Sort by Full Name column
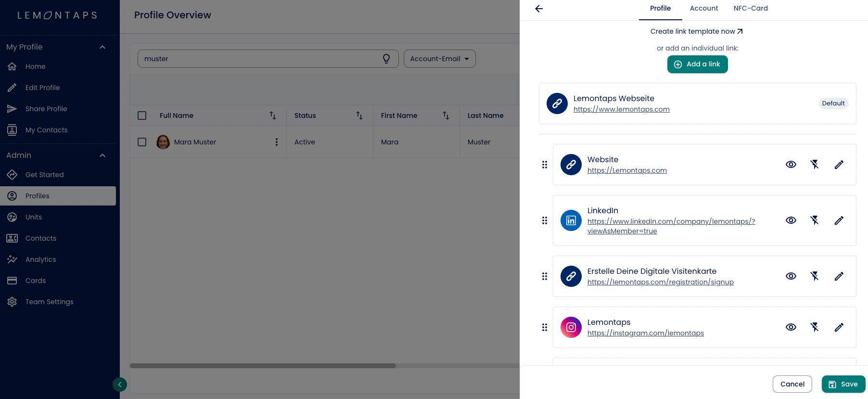Image resolution: width=868 pixels, height=399 pixels. pos(273,116)
